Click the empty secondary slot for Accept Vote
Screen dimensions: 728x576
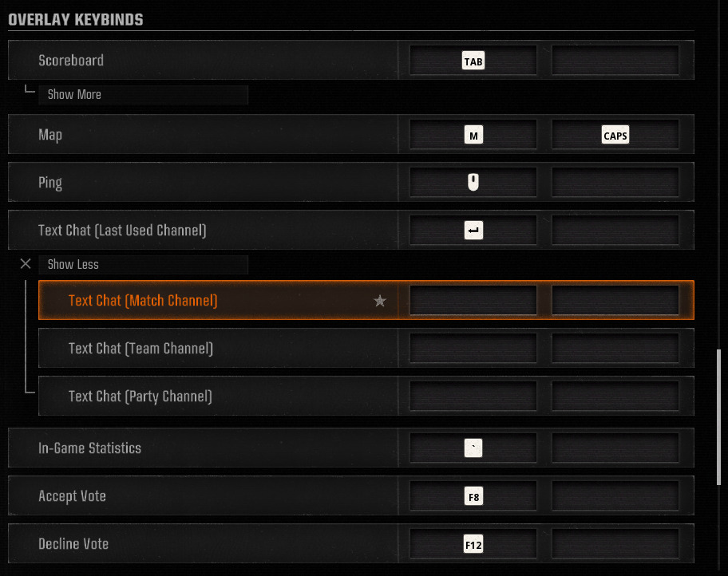[x=615, y=495]
